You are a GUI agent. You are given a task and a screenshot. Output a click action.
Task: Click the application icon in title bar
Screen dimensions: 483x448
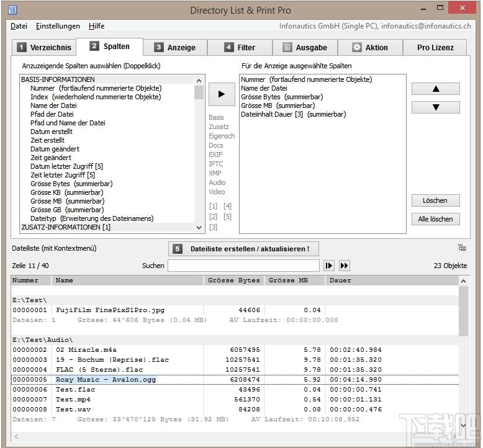pos(12,10)
